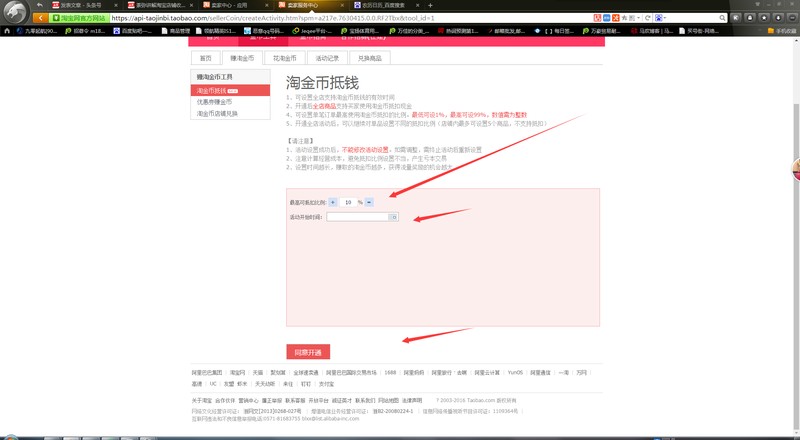
Task: Switch to 卖家中心 - 应用 browser tab
Action: (x=235, y=5)
